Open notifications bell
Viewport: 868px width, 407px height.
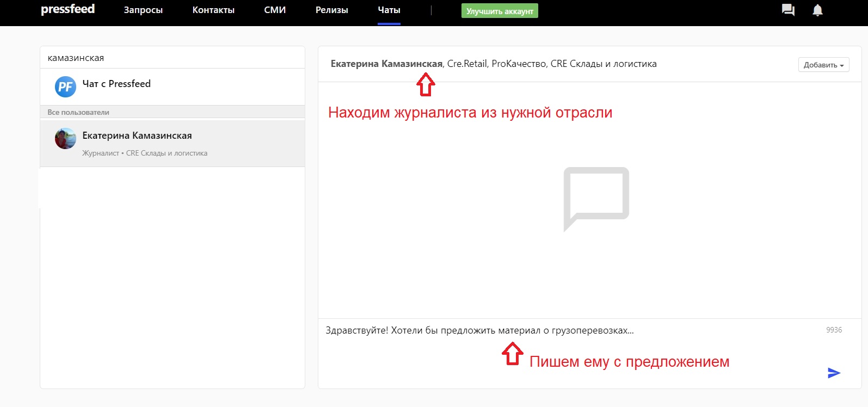click(817, 10)
